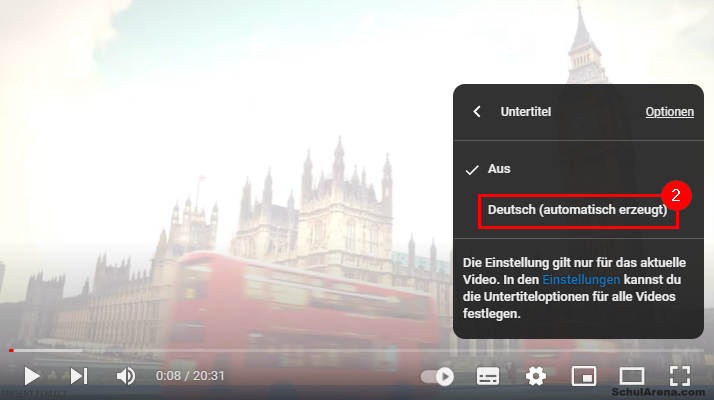Open the settings gear menu
This screenshot has width=714, height=400.
[536, 377]
